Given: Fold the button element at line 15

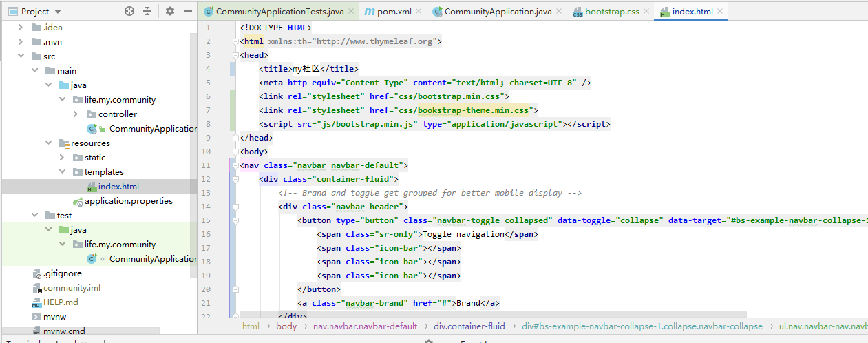Looking at the screenshot, I should (x=235, y=220).
